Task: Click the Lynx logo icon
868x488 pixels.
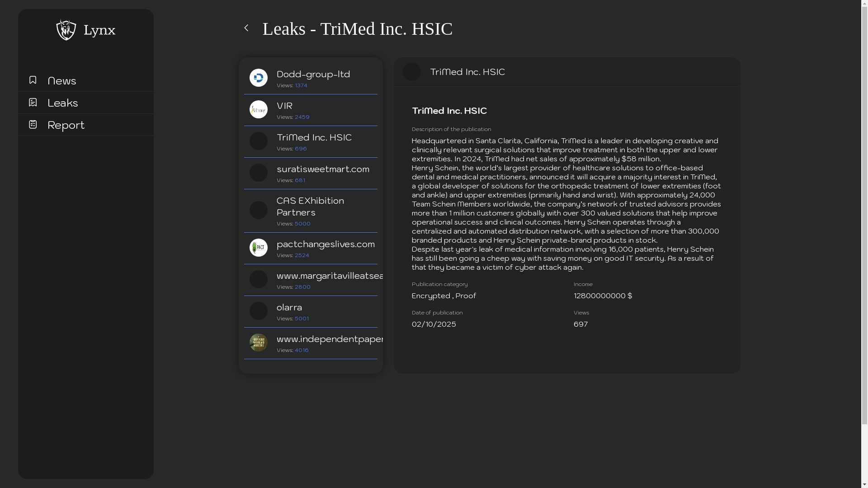Action: coord(66,30)
